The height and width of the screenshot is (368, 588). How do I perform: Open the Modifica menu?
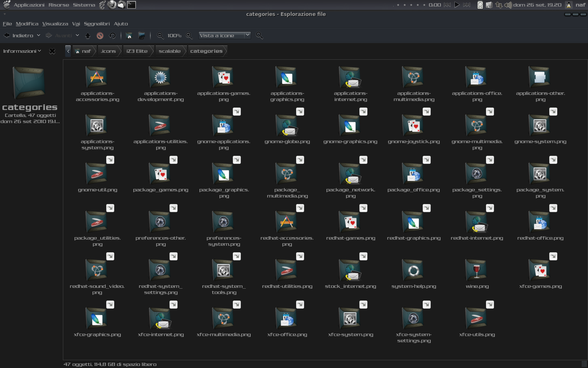pyautogui.click(x=27, y=24)
